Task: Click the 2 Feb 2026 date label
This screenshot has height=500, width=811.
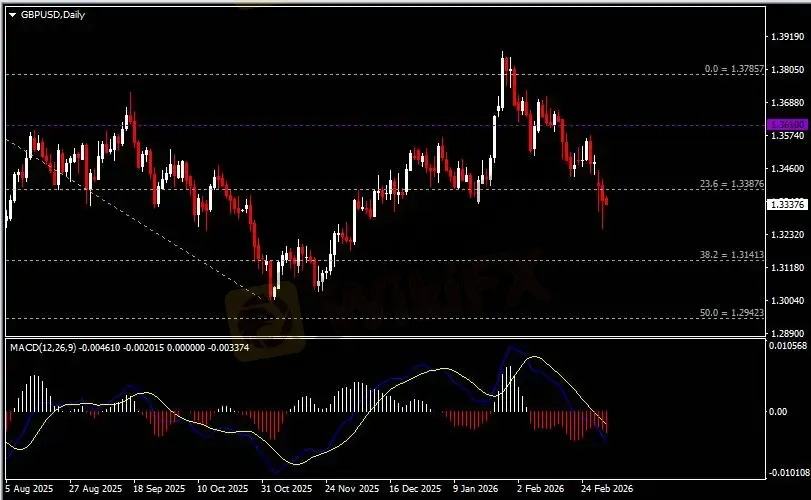Action: (540, 489)
